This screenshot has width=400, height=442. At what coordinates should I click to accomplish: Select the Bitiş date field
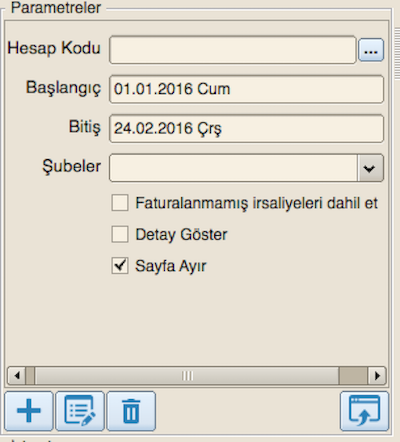click(x=246, y=129)
